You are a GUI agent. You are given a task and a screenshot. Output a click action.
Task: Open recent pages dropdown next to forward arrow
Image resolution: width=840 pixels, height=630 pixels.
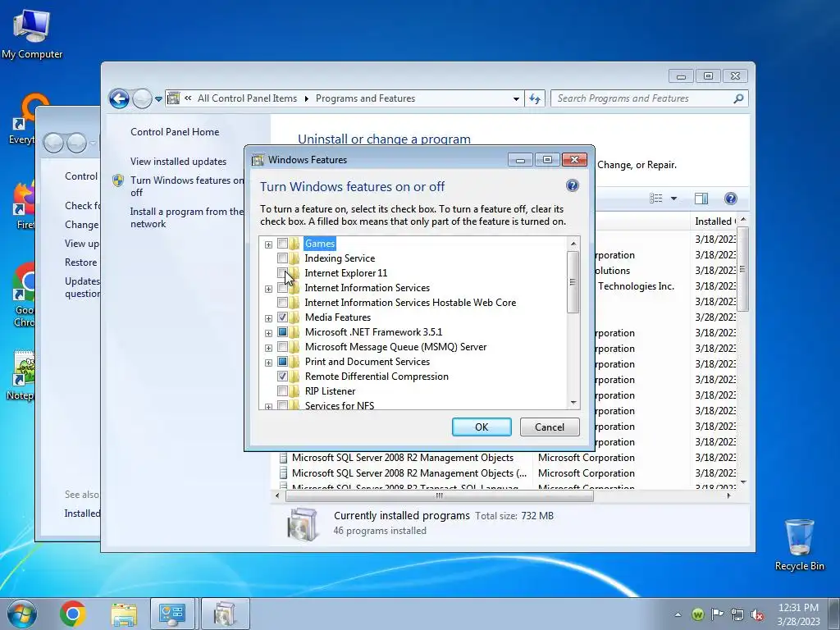click(x=158, y=99)
